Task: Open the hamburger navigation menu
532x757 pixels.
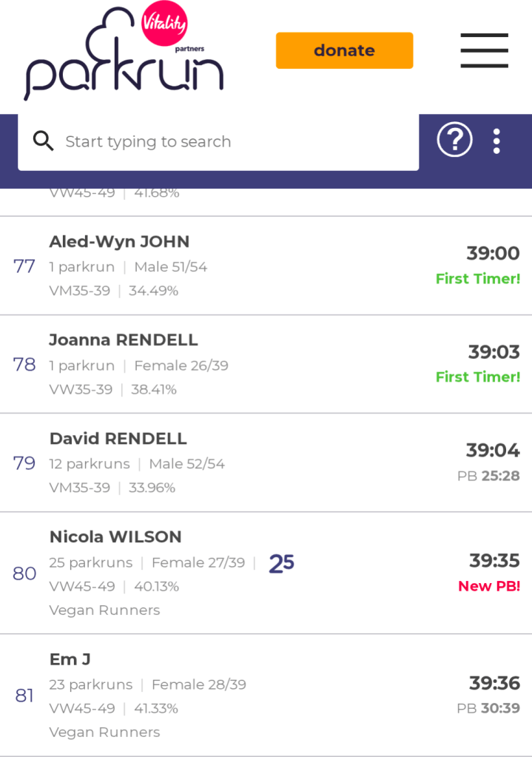Action: (484, 50)
